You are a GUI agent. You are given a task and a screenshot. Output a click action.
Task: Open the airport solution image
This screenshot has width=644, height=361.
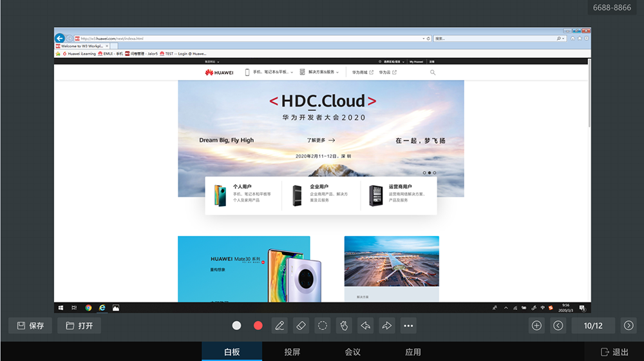pos(392,261)
